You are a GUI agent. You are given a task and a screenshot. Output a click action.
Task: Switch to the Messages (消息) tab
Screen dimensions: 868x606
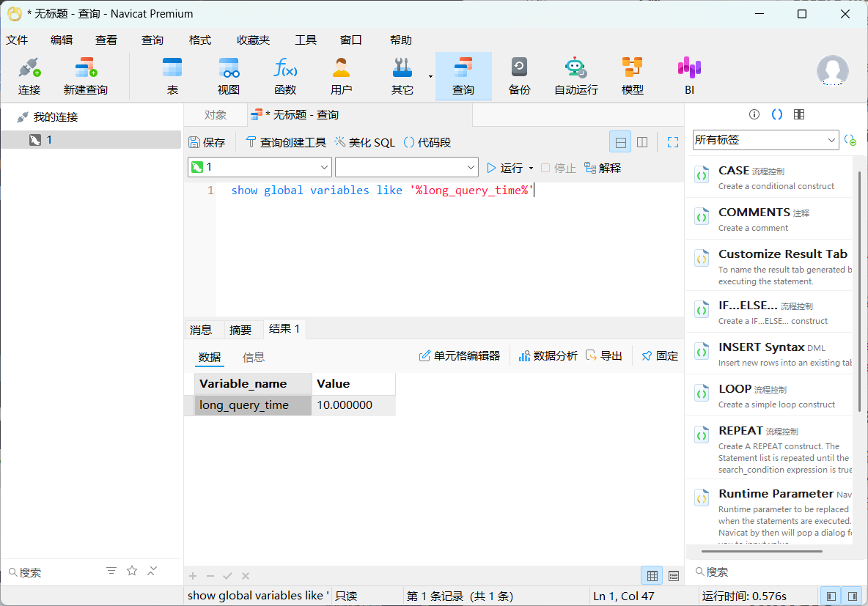pyautogui.click(x=201, y=330)
